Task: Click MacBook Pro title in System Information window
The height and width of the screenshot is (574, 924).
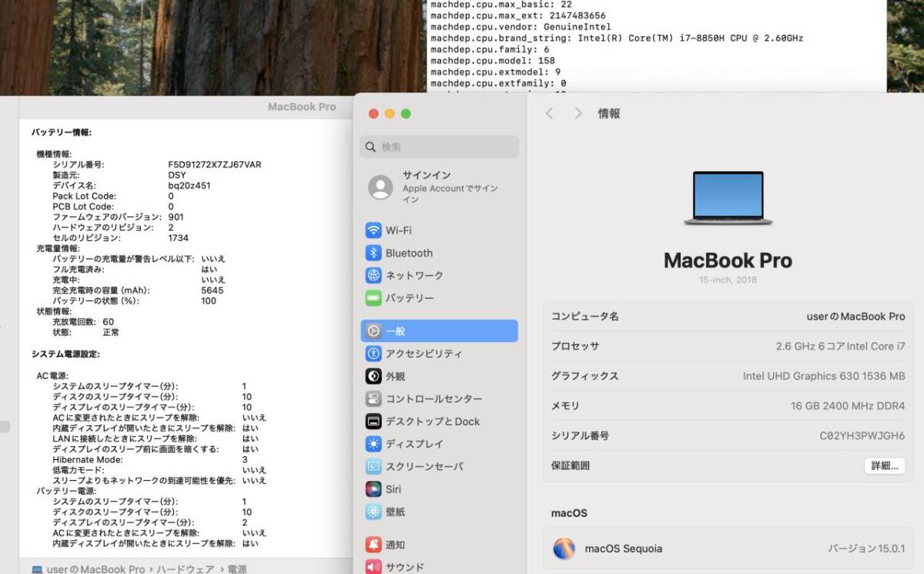Action: pyautogui.click(x=302, y=107)
